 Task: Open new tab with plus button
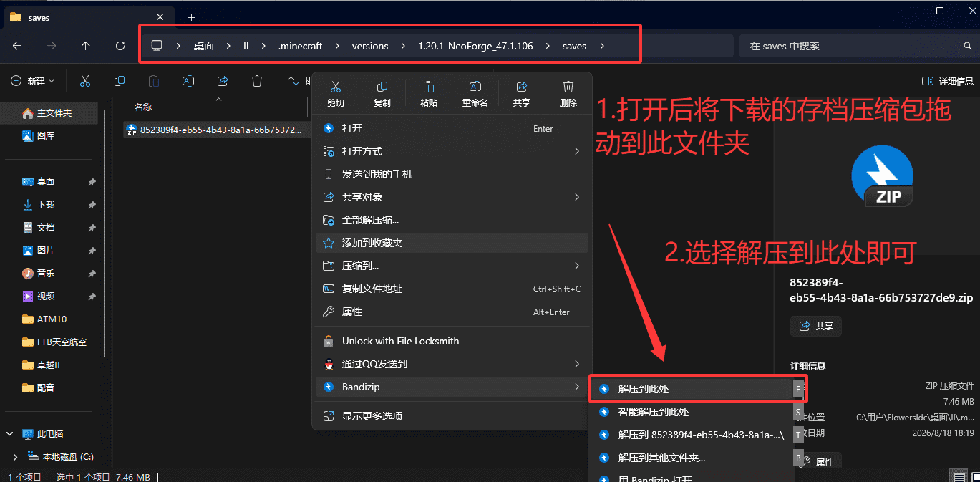click(191, 17)
